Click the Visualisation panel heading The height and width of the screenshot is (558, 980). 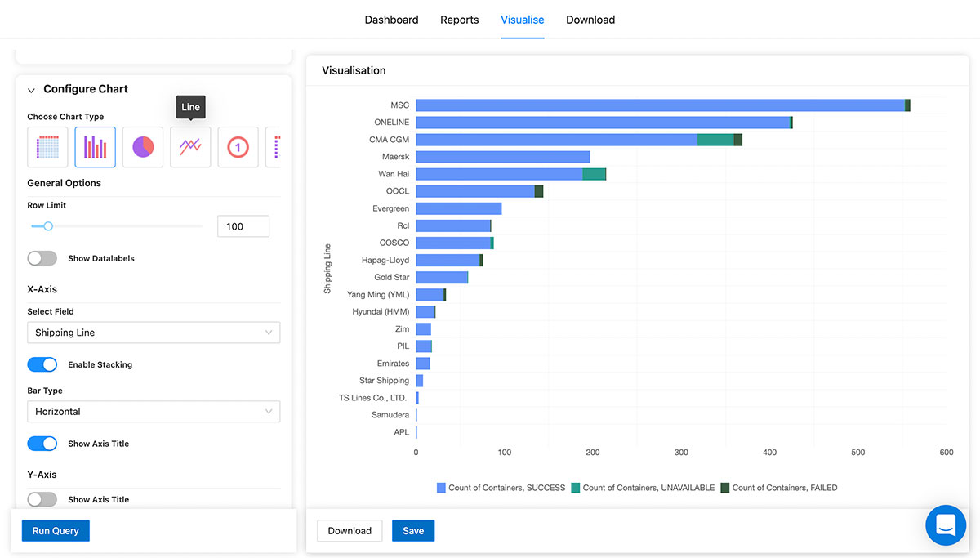click(354, 70)
